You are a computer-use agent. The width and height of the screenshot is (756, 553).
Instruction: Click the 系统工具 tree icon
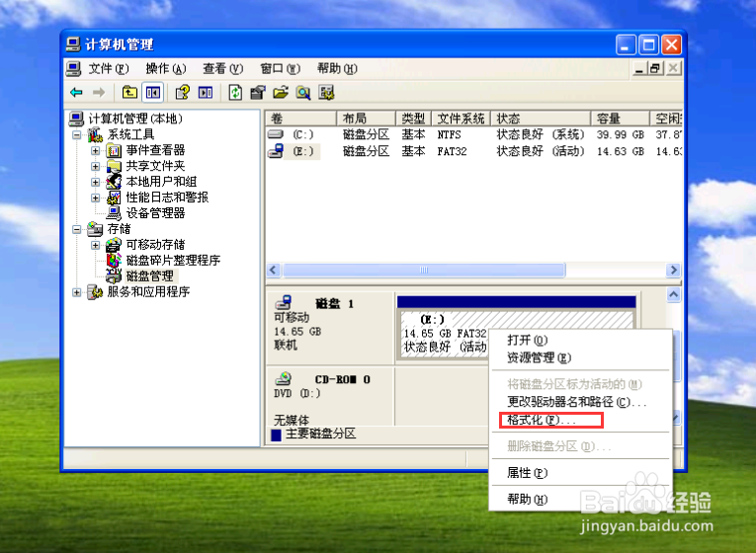tap(95, 134)
